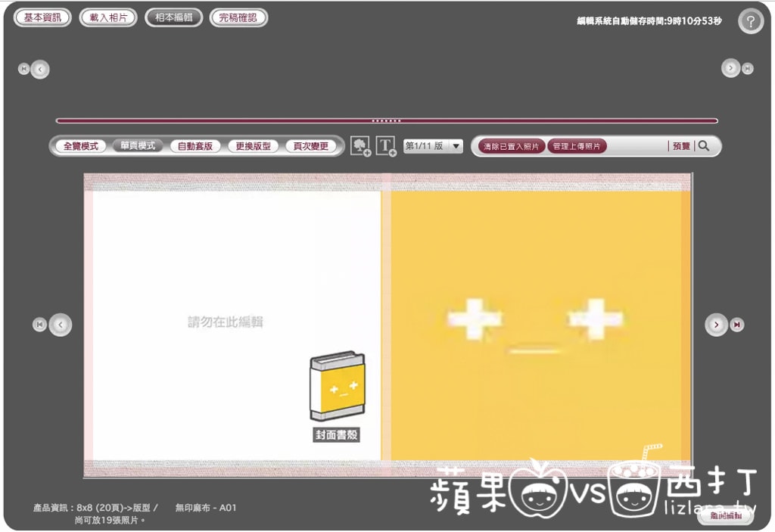Go to the 完稿確認 step
The height and width of the screenshot is (532, 775).
(238, 17)
